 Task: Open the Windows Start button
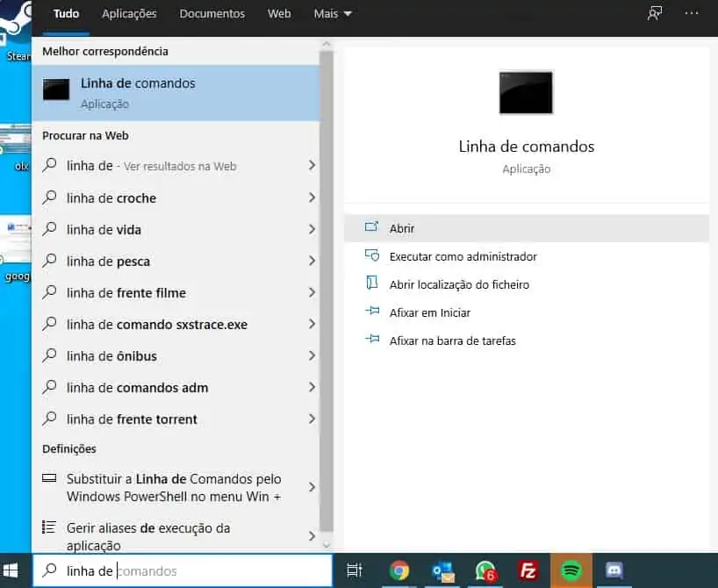pos(10,570)
